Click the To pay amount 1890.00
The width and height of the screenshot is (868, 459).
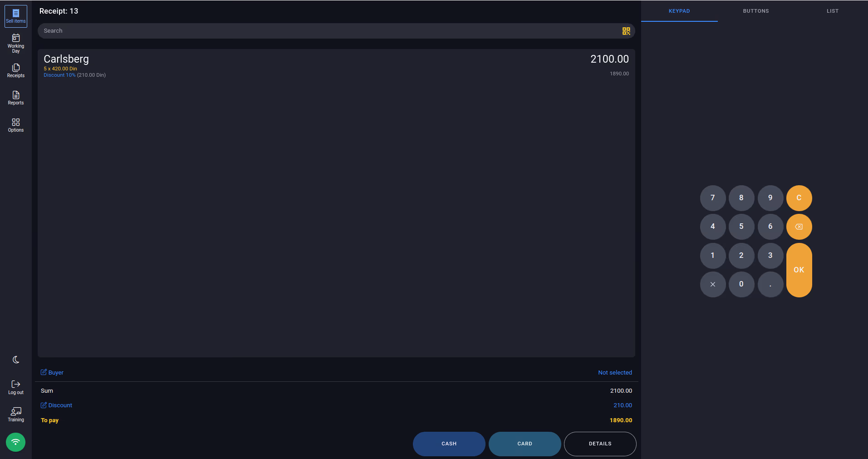[621, 420]
